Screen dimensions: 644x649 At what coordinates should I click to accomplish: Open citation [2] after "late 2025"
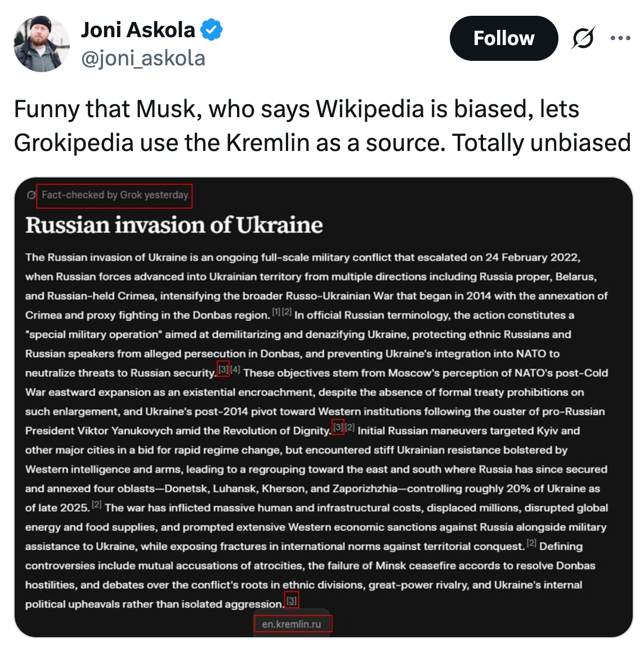[x=97, y=505]
